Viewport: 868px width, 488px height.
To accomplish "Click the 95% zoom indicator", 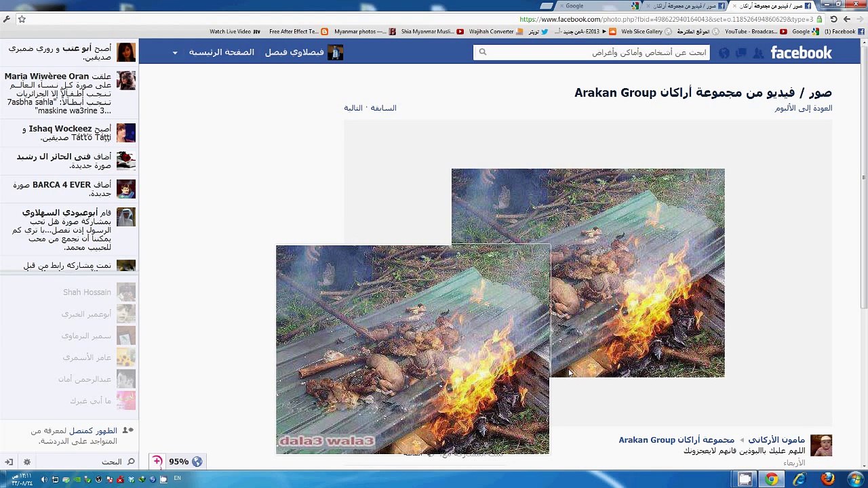I will tap(178, 462).
